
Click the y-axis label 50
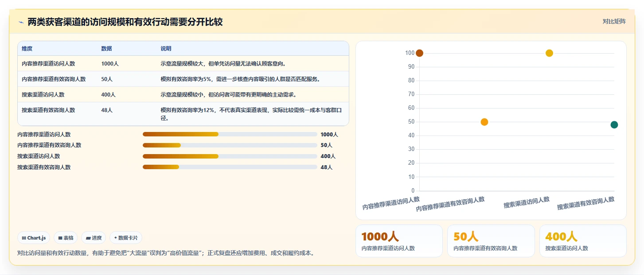(411, 122)
